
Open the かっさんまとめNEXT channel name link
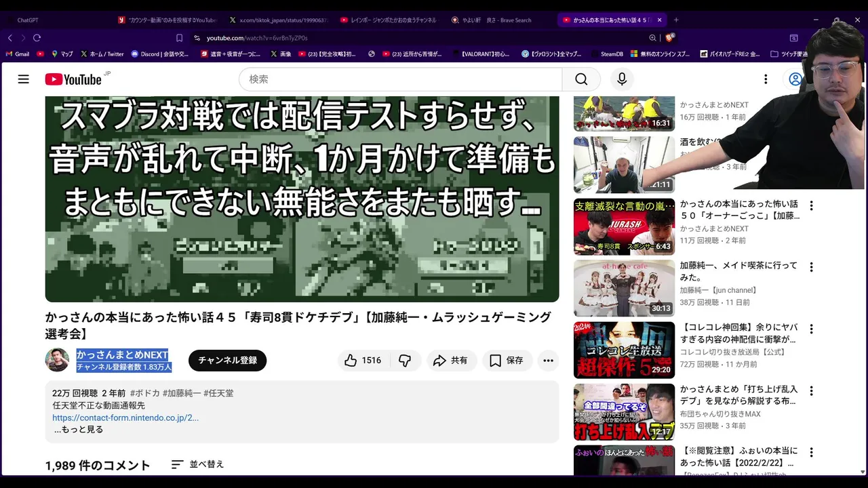click(122, 355)
